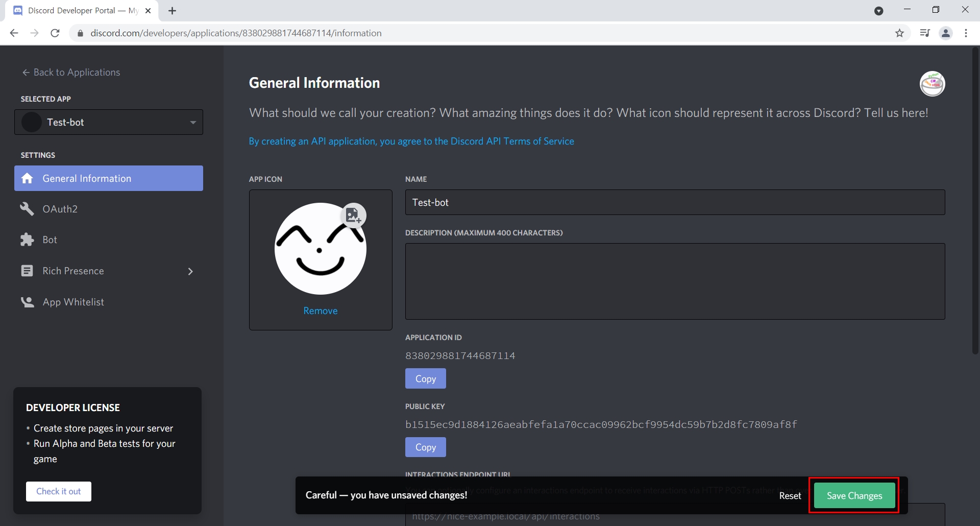Open the Test-bot selected app dropdown
This screenshot has width=980, height=526.
[x=109, y=122]
